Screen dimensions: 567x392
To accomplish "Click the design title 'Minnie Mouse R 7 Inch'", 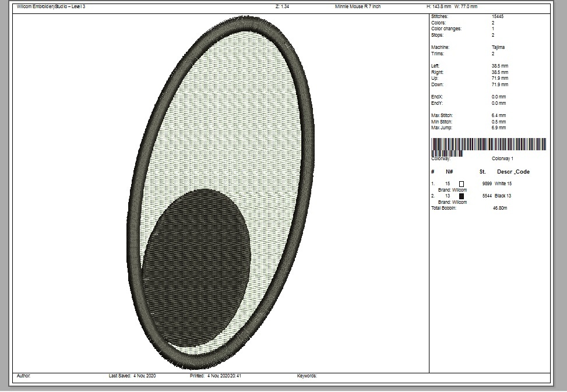I will (358, 6).
